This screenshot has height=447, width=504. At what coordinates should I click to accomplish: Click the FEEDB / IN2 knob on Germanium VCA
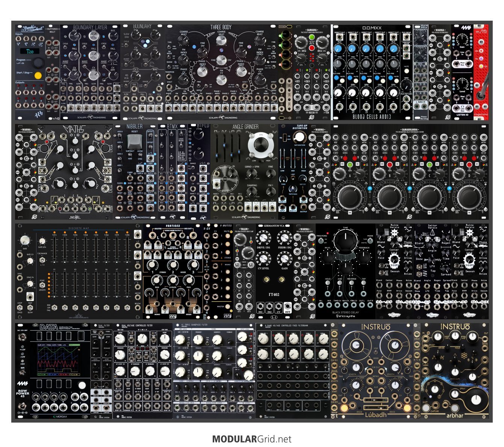point(285,238)
